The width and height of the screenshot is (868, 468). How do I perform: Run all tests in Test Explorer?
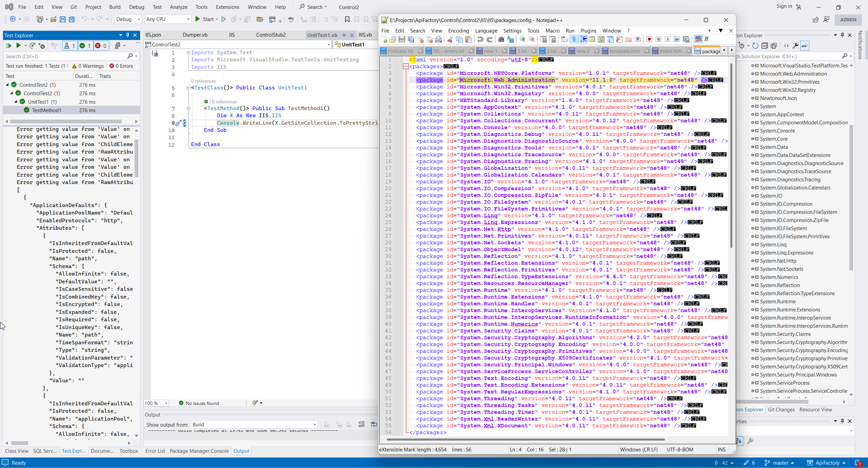coord(9,45)
